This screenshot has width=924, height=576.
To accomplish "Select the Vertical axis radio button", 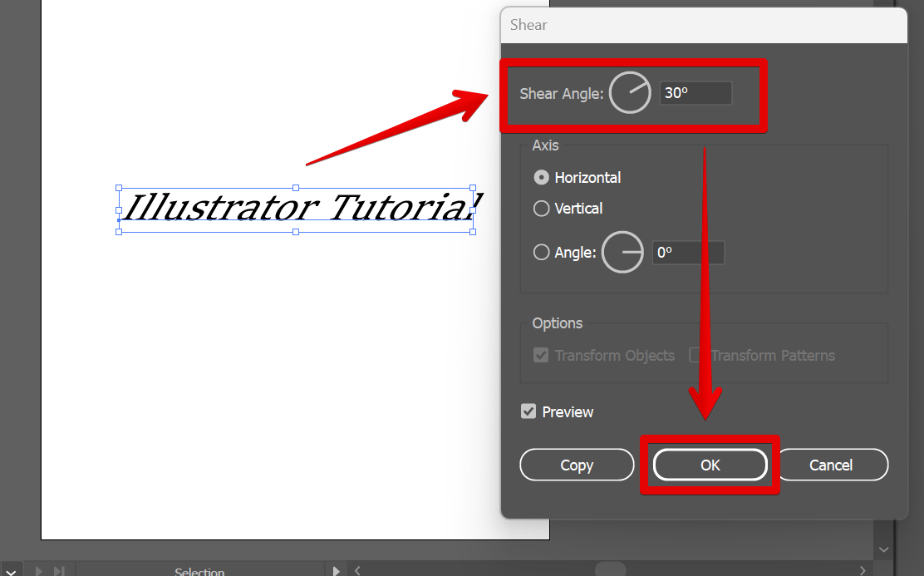I will pyautogui.click(x=541, y=209).
